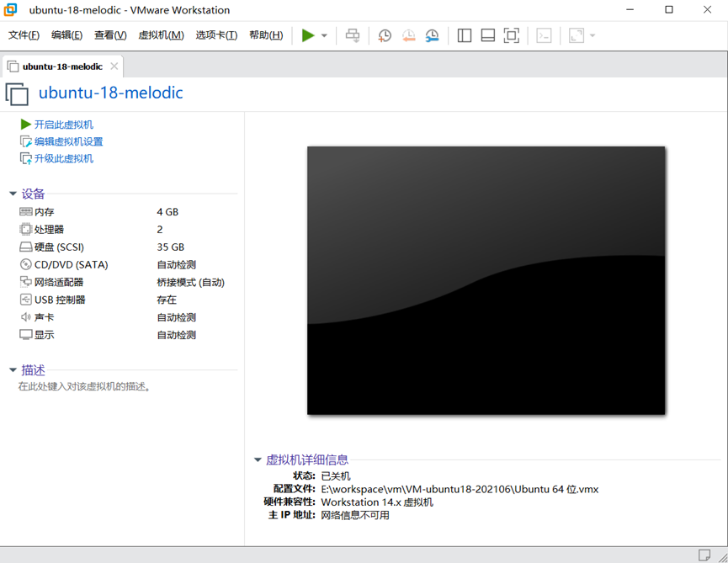Open the power options dropdown arrow
Image resolution: width=728 pixels, height=563 pixels.
(x=324, y=35)
